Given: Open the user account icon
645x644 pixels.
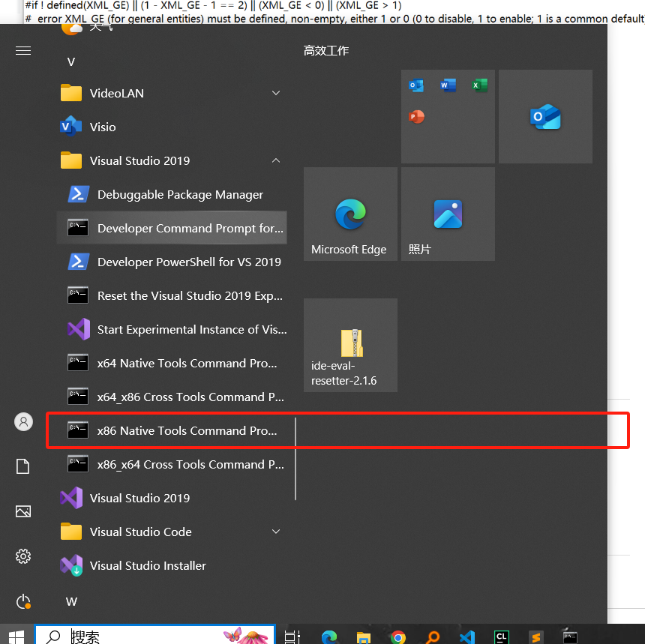Looking at the screenshot, I should 23,422.
